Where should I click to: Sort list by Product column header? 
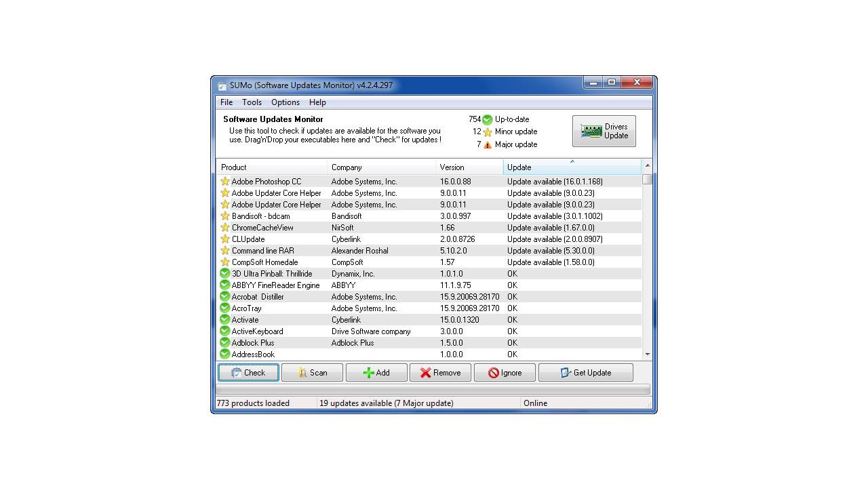(x=272, y=167)
